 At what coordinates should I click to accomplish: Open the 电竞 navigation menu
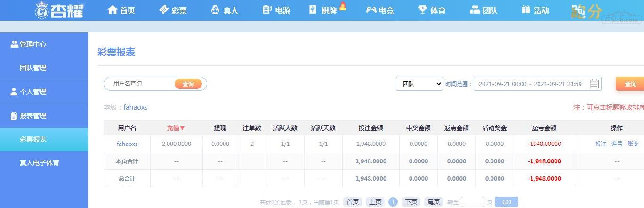[x=380, y=10]
